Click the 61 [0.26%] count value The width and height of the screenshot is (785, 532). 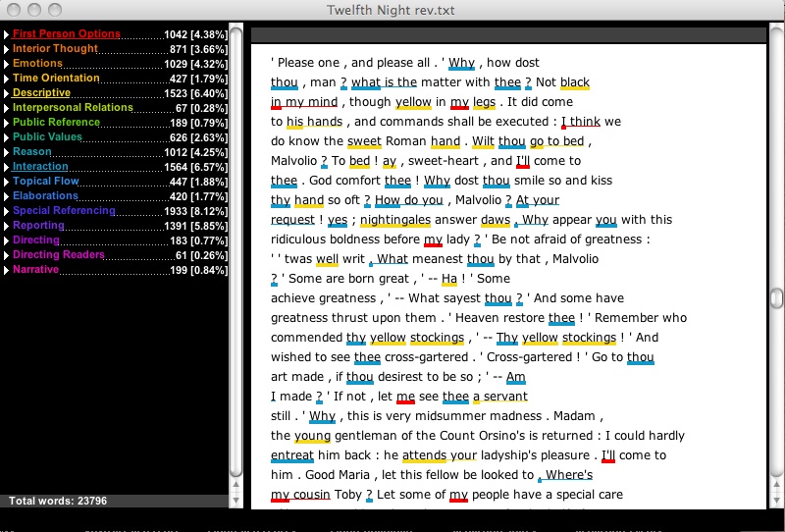click(201, 255)
